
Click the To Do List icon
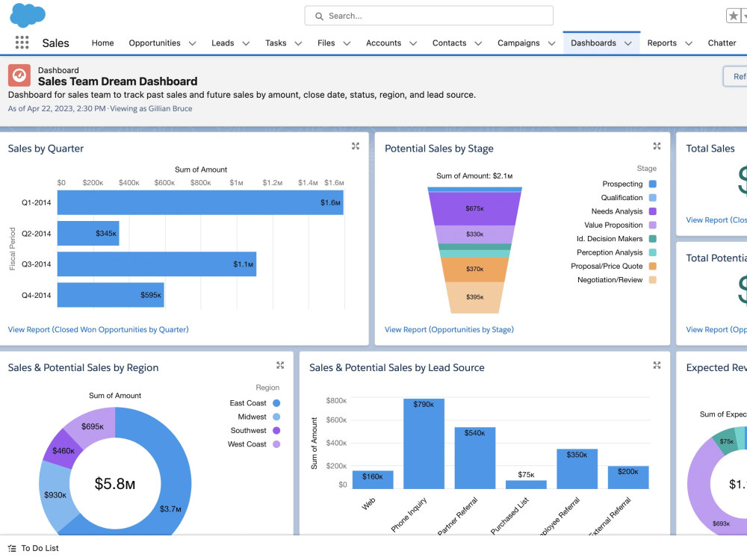coord(12,549)
